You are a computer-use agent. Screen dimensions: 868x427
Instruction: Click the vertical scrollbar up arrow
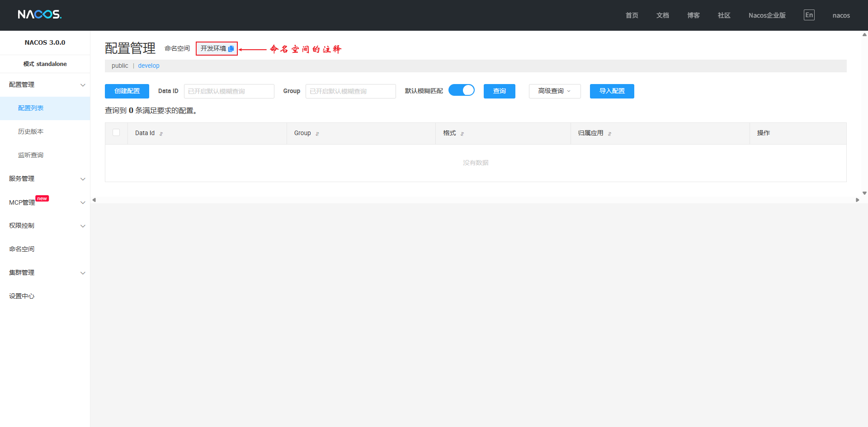[864, 34]
